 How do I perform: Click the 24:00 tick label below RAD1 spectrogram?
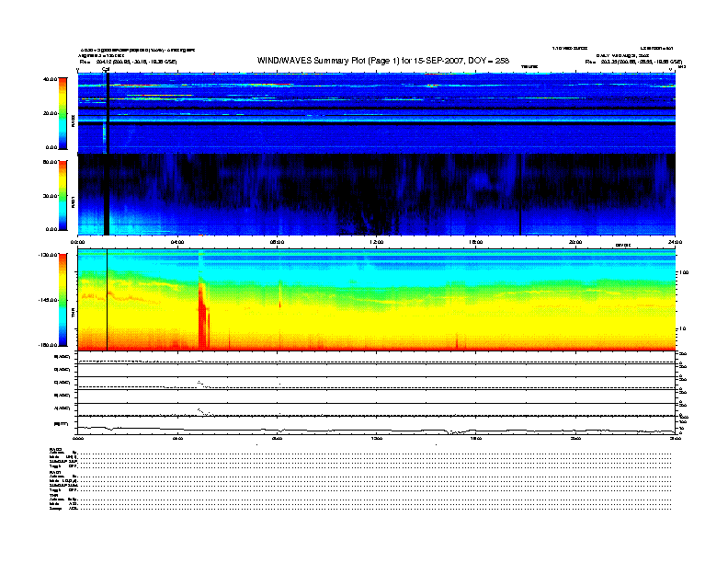pos(675,242)
